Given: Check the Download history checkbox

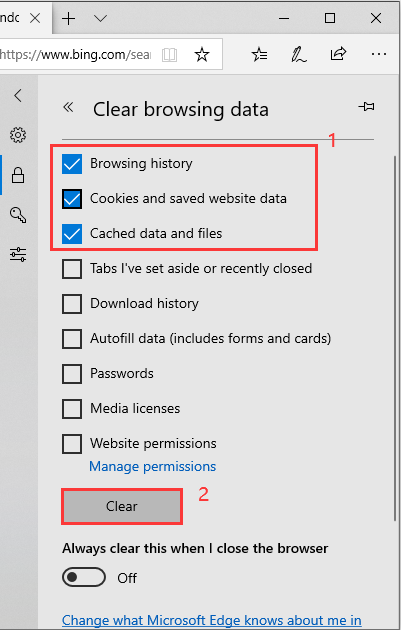Looking at the screenshot, I should pos(72,303).
